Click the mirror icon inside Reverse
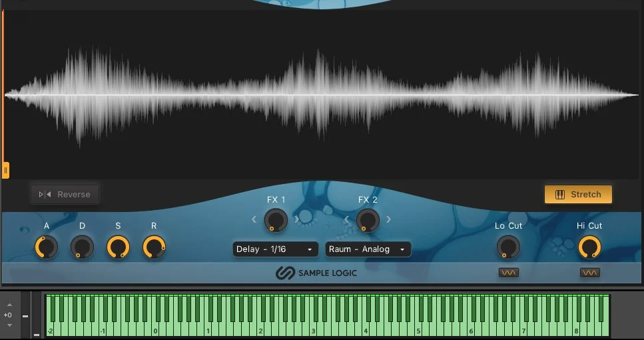The width and height of the screenshot is (644, 340). (x=45, y=195)
